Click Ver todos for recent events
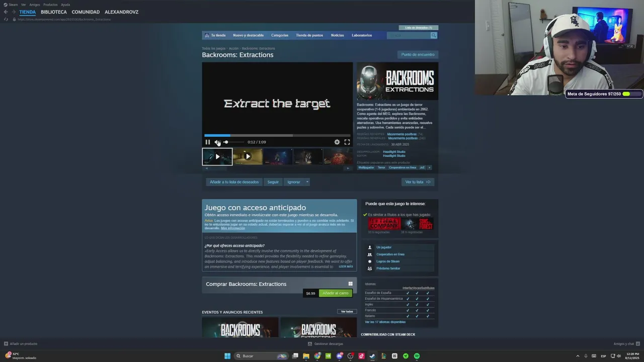 pyautogui.click(x=347, y=312)
